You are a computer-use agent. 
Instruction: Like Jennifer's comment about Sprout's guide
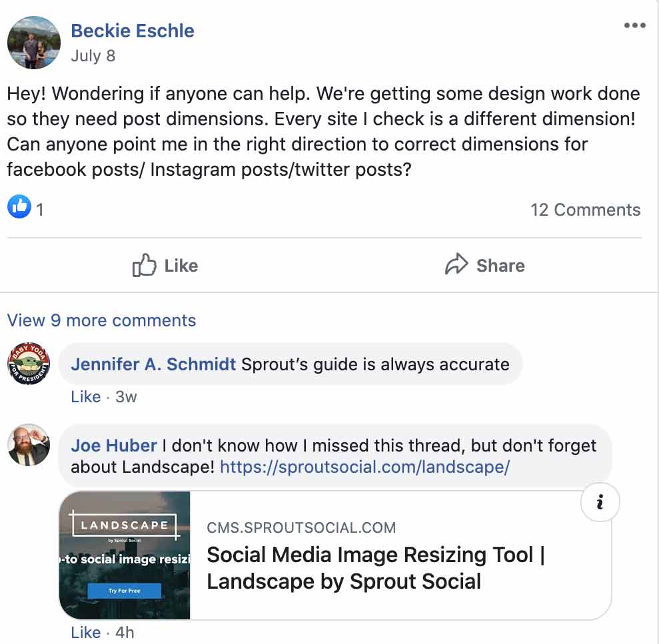(86, 397)
